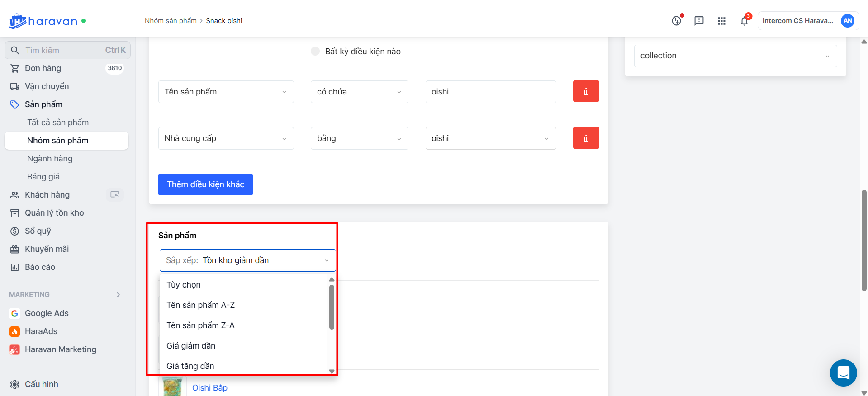Choose Giá tăng dần sorting
The image size is (868, 396).
click(244, 366)
